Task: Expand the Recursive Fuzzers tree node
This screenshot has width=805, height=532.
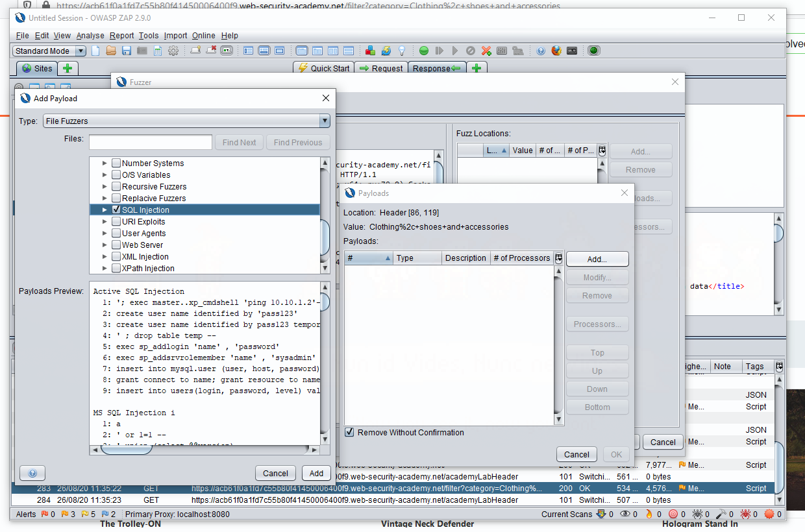Action: [x=105, y=186]
